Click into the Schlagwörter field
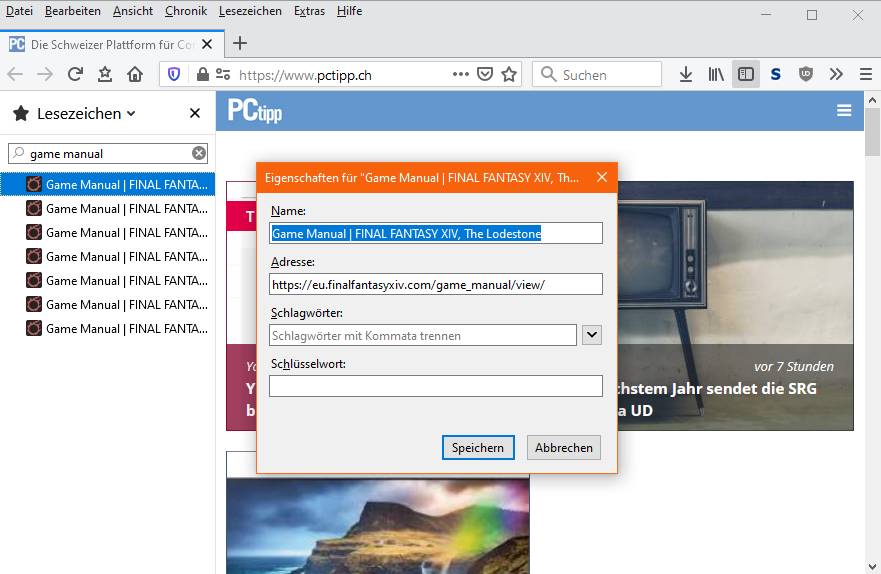 pyautogui.click(x=423, y=335)
